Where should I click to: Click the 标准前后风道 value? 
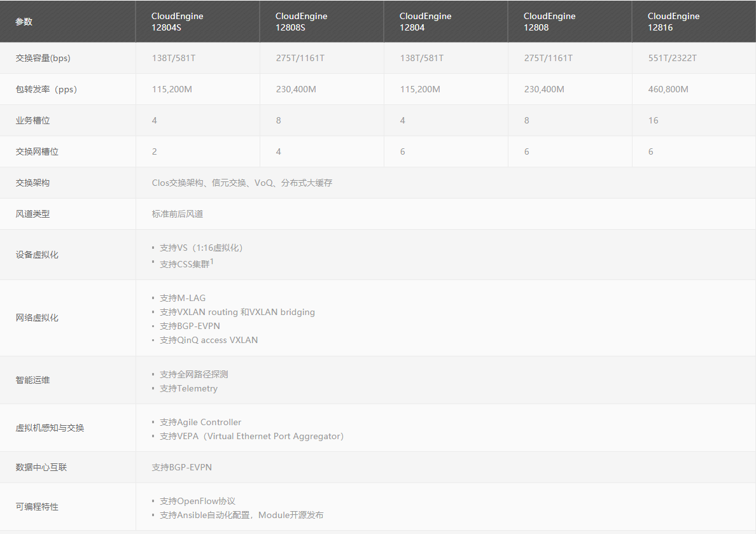coord(178,214)
